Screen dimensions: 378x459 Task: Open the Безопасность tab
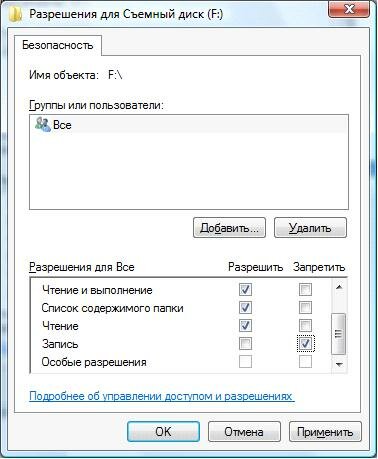point(57,45)
